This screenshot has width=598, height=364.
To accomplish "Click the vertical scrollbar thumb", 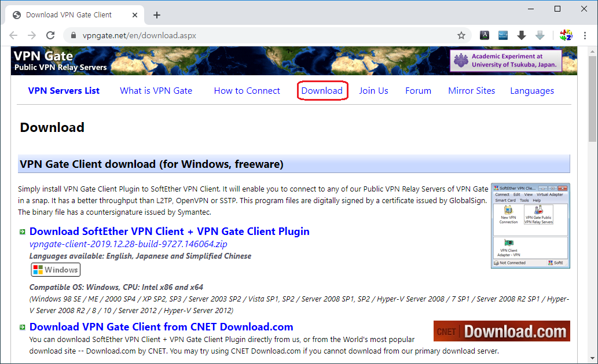I will 592,99.
